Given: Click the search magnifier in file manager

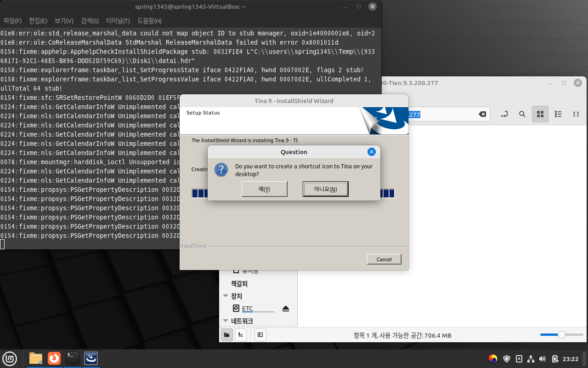Looking at the screenshot, I should click(522, 114).
